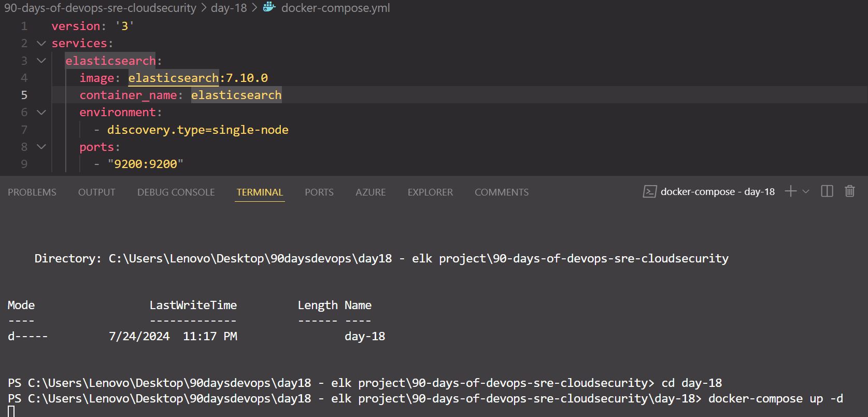Fold the ports section on line 8
This screenshot has height=417, width=868.
(41, 147)
